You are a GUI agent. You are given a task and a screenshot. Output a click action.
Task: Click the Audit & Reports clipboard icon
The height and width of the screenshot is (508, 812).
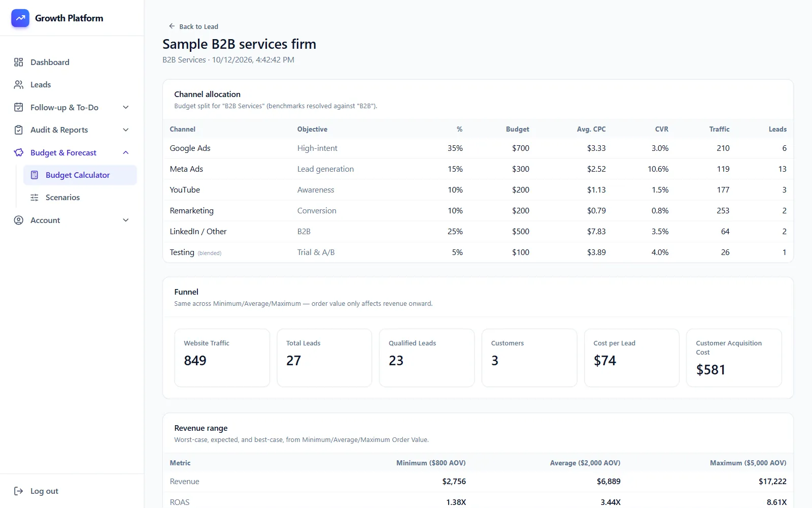click(x=19, y=130)
